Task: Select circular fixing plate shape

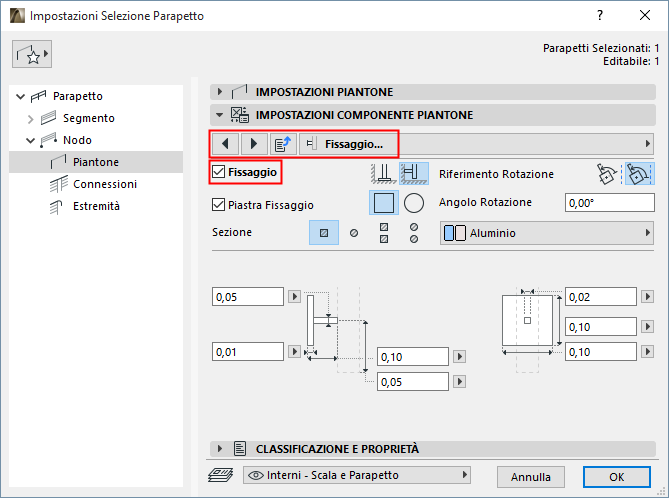Action: (414, 203)
